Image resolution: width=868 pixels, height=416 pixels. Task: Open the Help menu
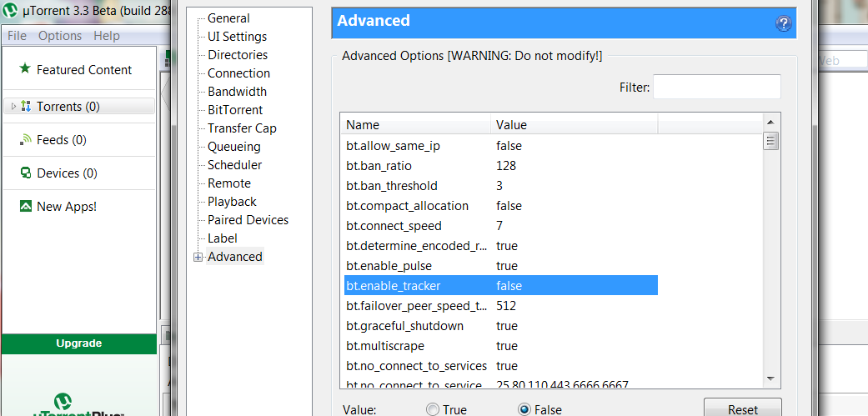pos(106,35)
